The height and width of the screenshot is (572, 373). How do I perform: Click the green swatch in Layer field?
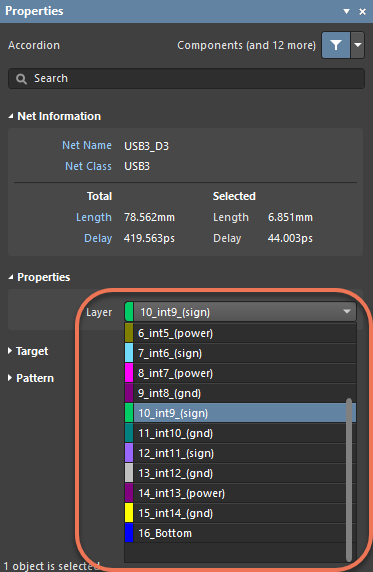coord(129,312)
